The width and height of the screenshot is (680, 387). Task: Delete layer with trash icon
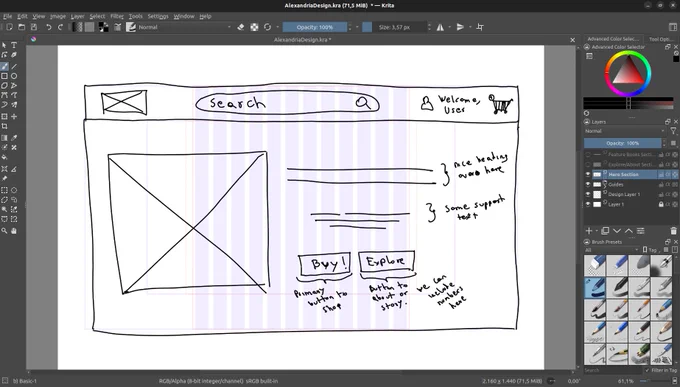673,231
